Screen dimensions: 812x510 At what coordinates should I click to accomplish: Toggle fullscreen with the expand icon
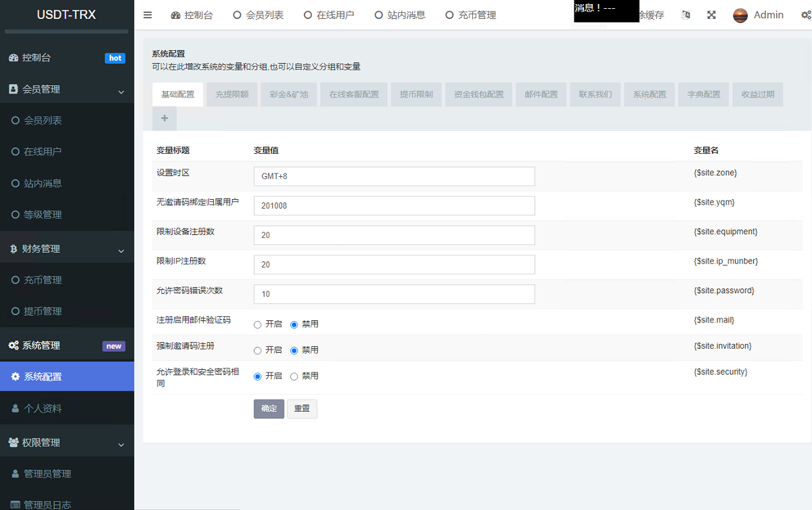711,15
